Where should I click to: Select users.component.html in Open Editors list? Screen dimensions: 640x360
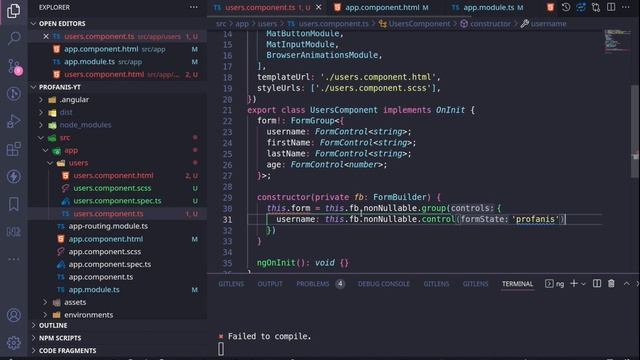104,74
